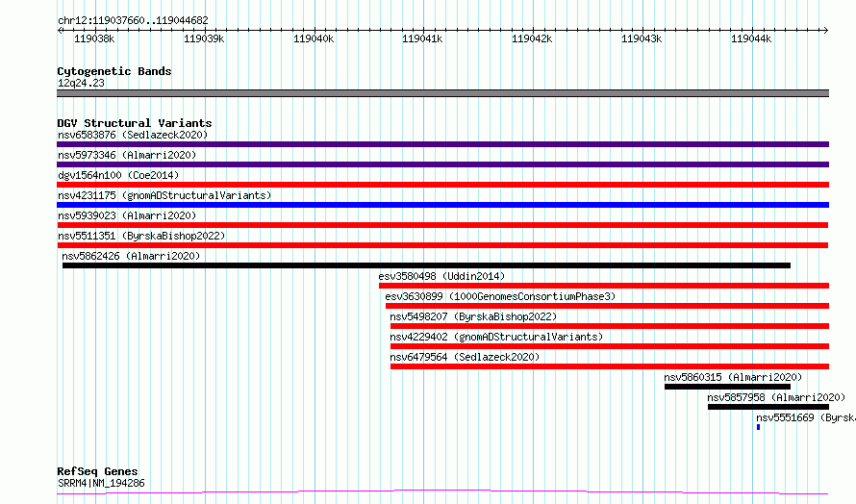Click the DGV Structural Variants track title
The image size is (856, 504).
pos(135,123)
